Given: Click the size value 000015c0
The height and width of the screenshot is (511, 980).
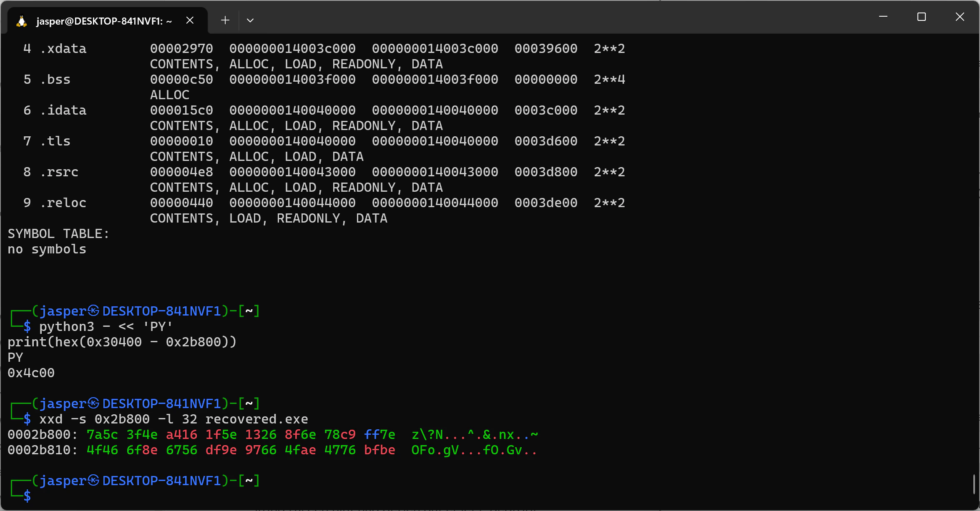Looking at the screenshot, I should [x=181, y=110].
